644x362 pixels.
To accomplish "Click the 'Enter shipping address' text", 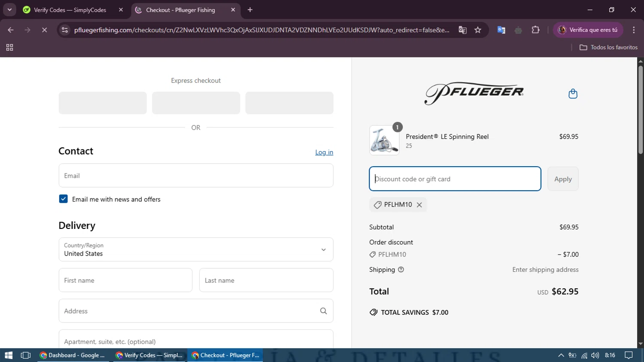I will (x=545, y=270).
